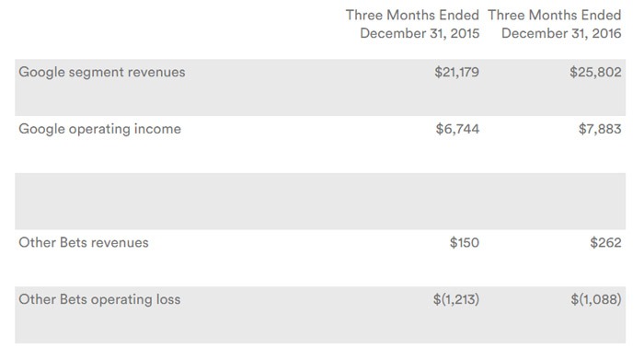644x360 pixels.
Task: Click the $262 Other Bets value
Action: (x=605, y=242)
